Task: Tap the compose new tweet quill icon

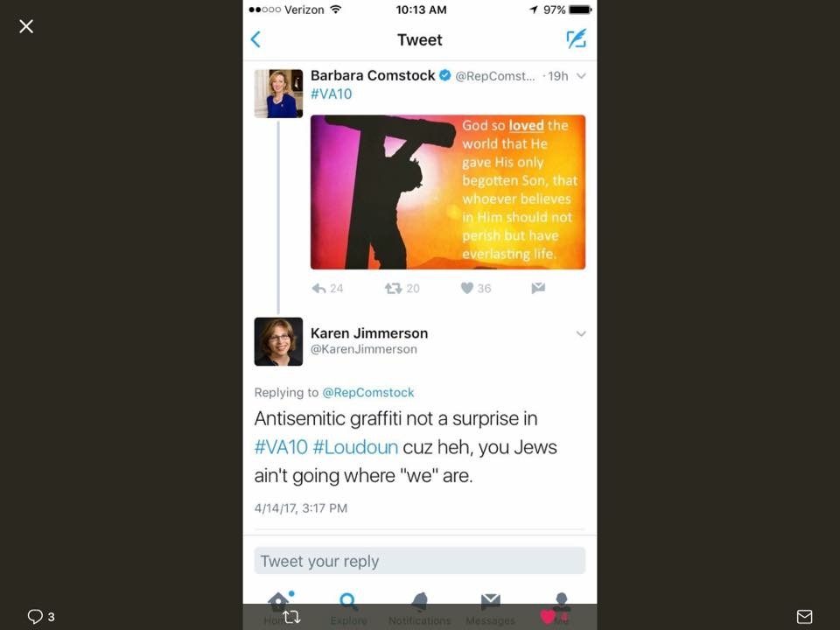Action: [577, 38]
